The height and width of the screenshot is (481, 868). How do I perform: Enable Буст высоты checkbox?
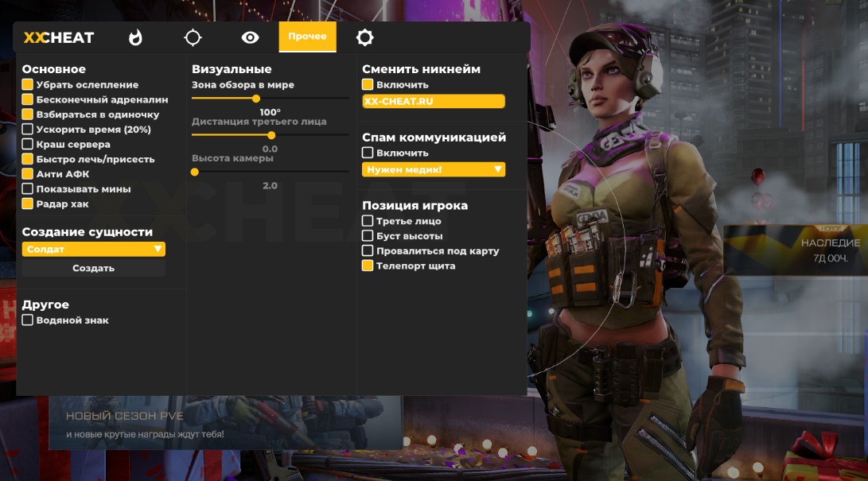pyautogui.click(x=367, y=236)
